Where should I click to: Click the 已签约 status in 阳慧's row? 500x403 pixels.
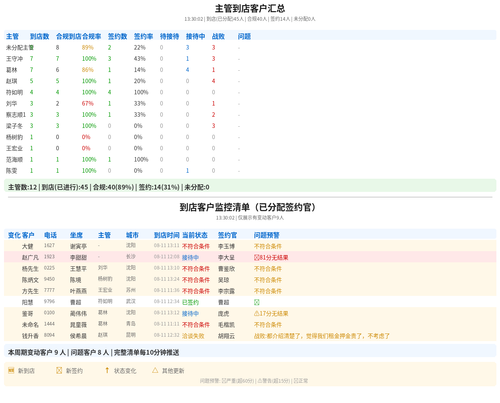pyautogui.click(x=190, y=302)
